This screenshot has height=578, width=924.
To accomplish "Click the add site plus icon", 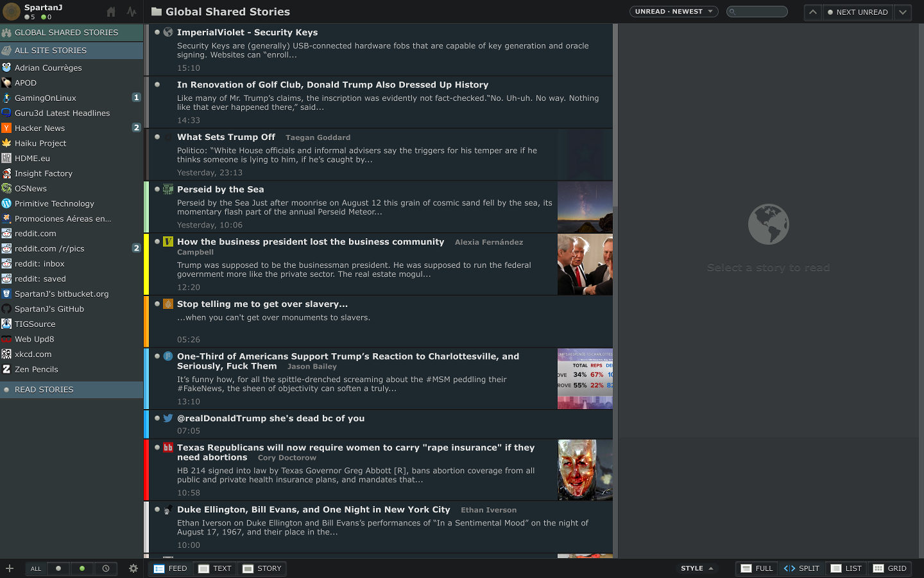I will pos(10,568).
